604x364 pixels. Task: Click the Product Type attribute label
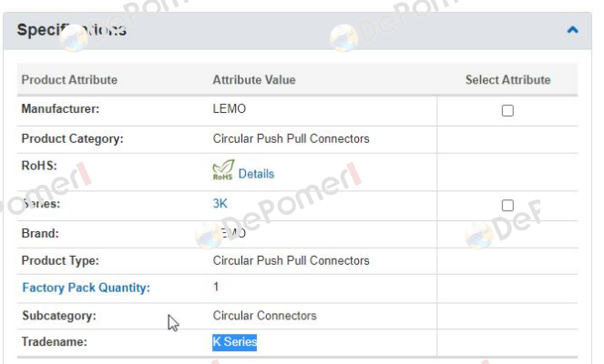pyautogui.click(x=60, y=260)
